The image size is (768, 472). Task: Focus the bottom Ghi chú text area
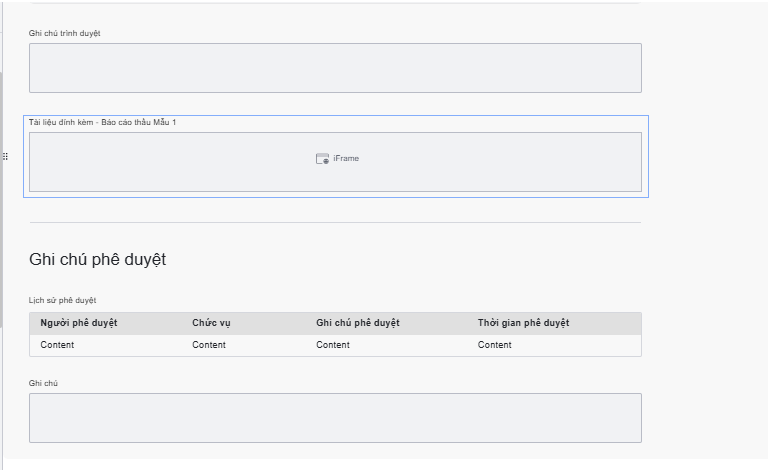(335, 417)
